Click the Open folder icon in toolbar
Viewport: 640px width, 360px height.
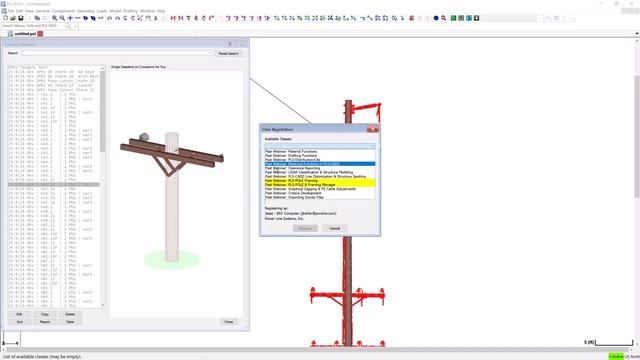pyautogui.click(x=13, y=18)
